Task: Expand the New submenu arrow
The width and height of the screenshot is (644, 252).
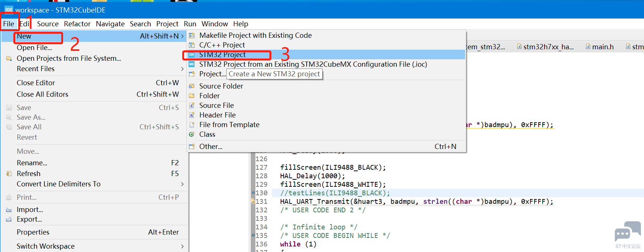Action: click(x=182, y=36)
